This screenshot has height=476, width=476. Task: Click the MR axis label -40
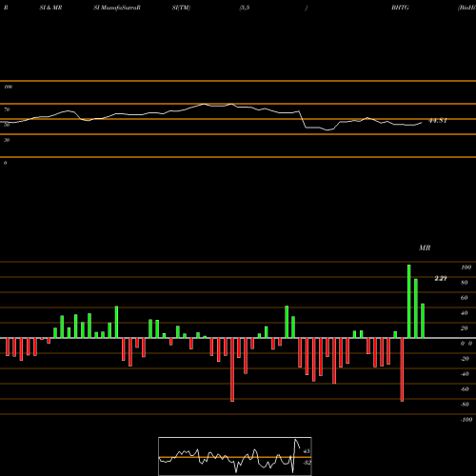[x=465, y=374]
